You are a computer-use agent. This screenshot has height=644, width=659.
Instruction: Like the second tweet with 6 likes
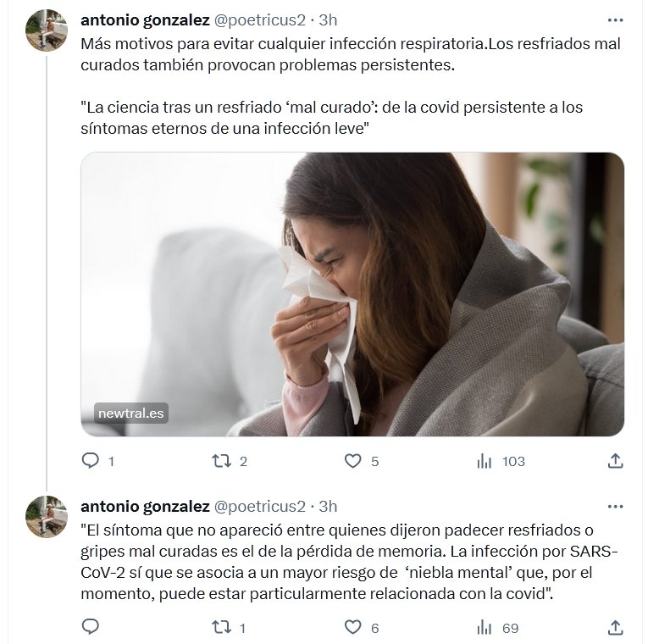[x=354, y=628]
